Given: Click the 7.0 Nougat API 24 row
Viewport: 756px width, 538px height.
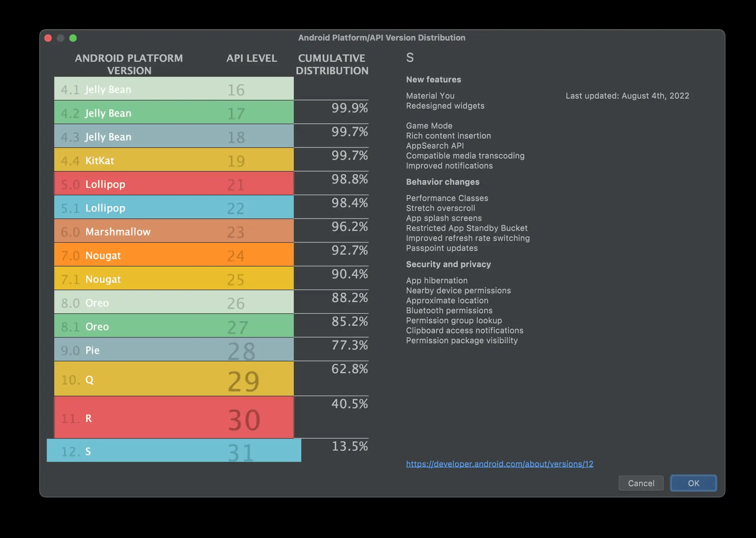Looking at the screenshot, I should tap(174, 255).
